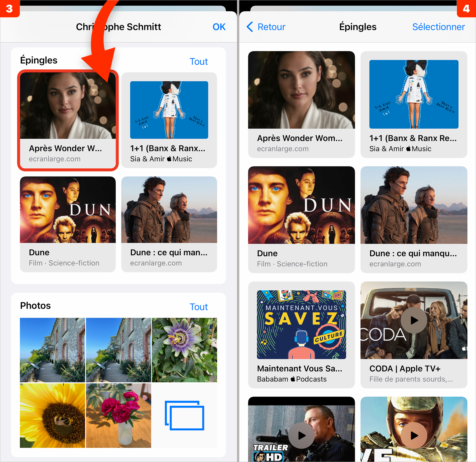
Task: Tap ecranlarge.com under Après Wonder W... left panel
Action: (x=55, y=159)
